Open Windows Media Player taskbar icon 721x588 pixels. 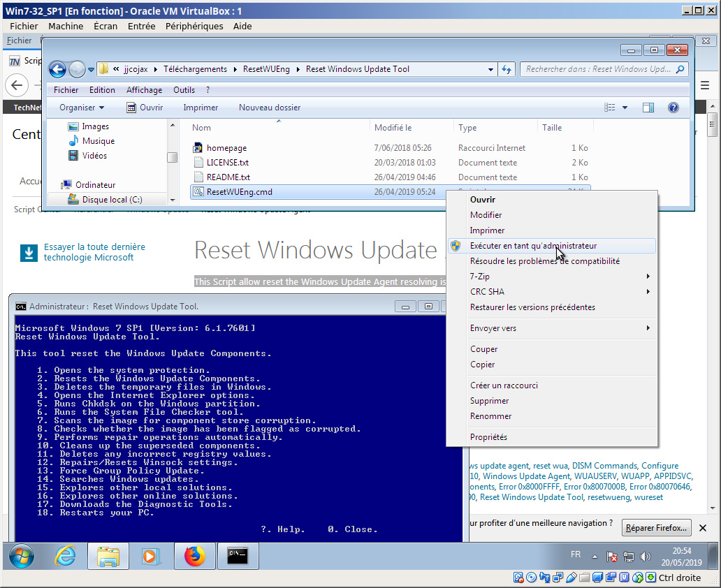(152, 556)
